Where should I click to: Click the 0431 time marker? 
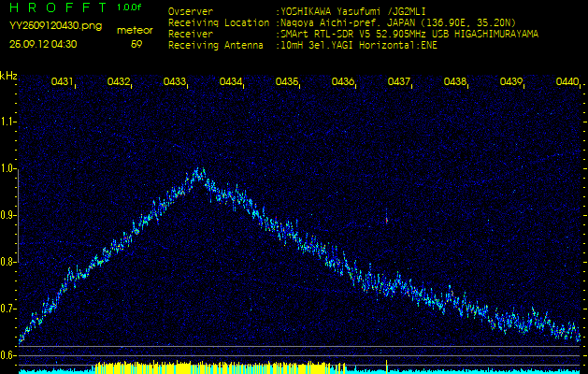pos(63,82)
